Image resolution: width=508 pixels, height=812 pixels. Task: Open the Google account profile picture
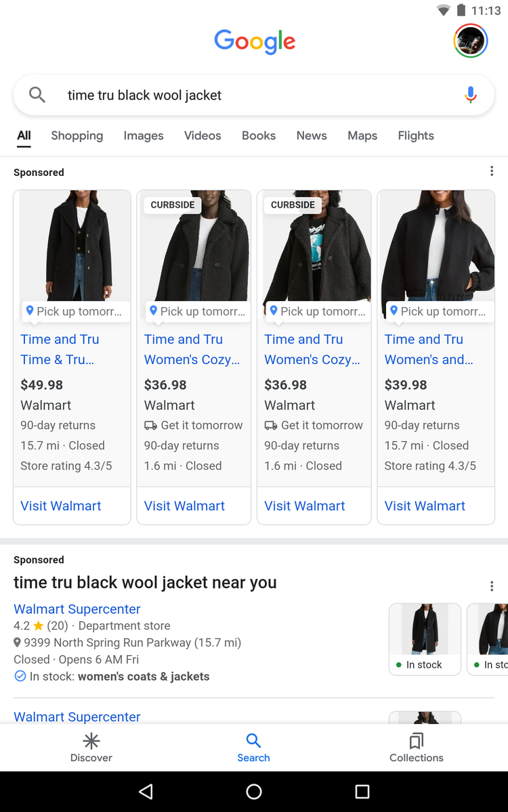point(470,41)
